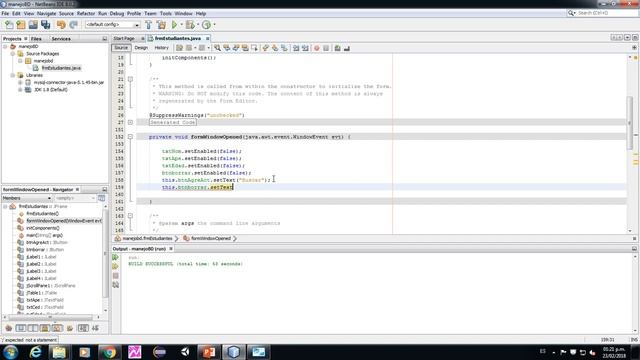Switch to History view
Viewport: 640px width, 360px height.
coord(161,48)
